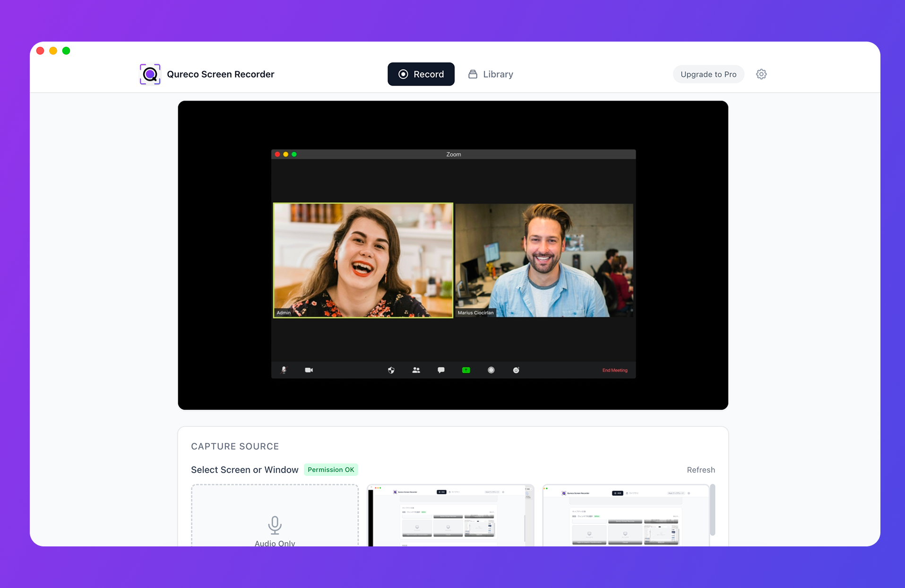Click the participants icon in Zoom preview
The height and width of the screenshot is (588, 905).
pos(416,370)
